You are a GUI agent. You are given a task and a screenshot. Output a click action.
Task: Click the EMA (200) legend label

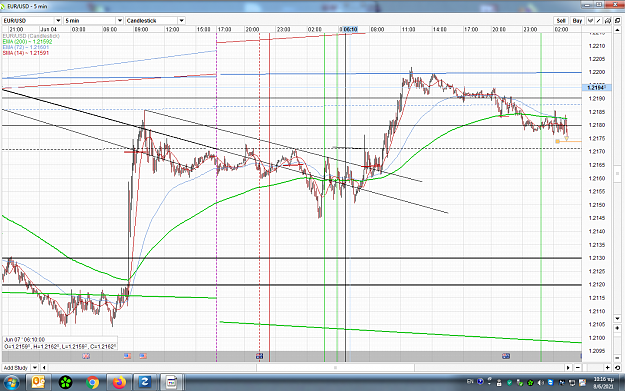tap(27, 41)
